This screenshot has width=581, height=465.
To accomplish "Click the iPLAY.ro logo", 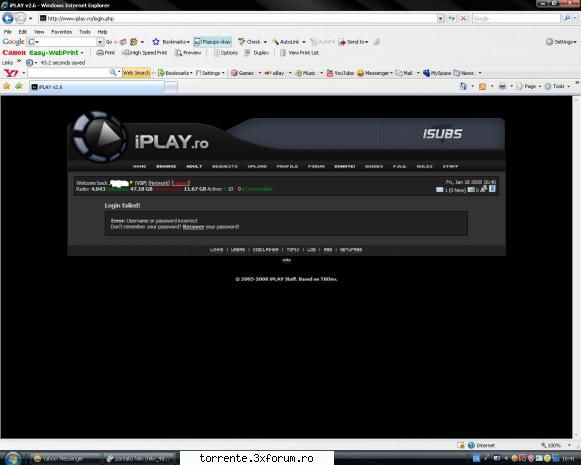I will 141,138.
